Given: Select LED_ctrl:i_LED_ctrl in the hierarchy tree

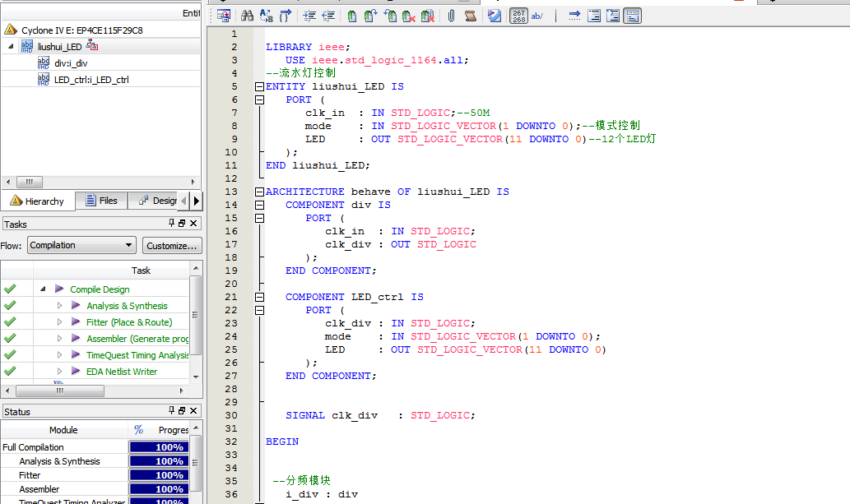Looking at the screenshot, I should (x=91, y=80).
